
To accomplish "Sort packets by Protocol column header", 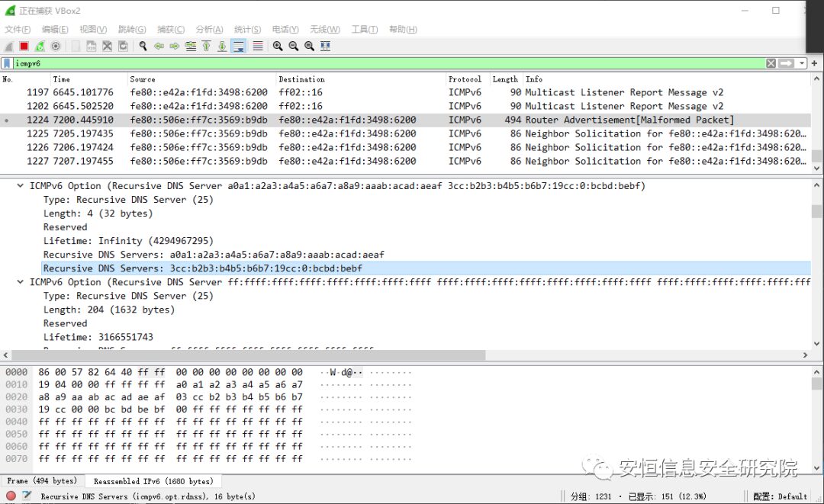I will (467, 79).
